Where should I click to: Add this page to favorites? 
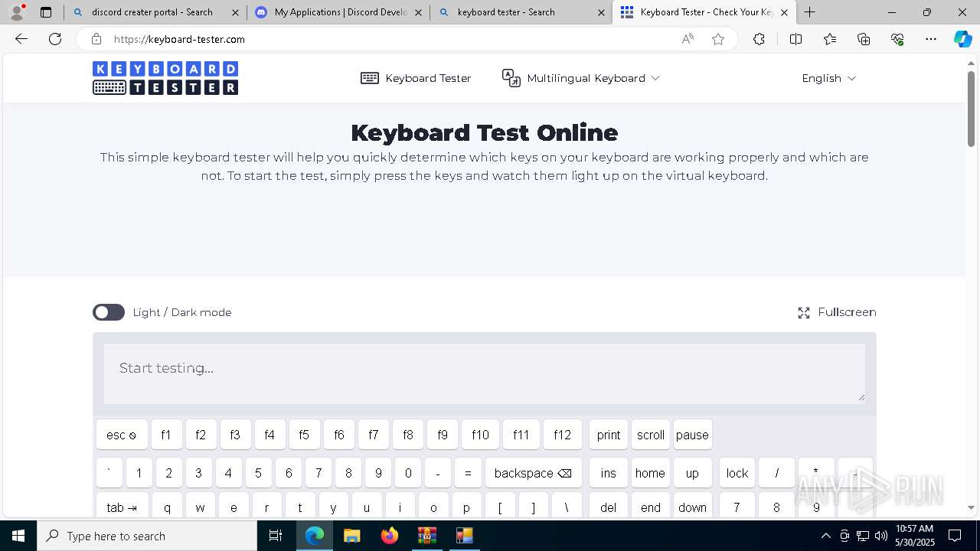718,39
